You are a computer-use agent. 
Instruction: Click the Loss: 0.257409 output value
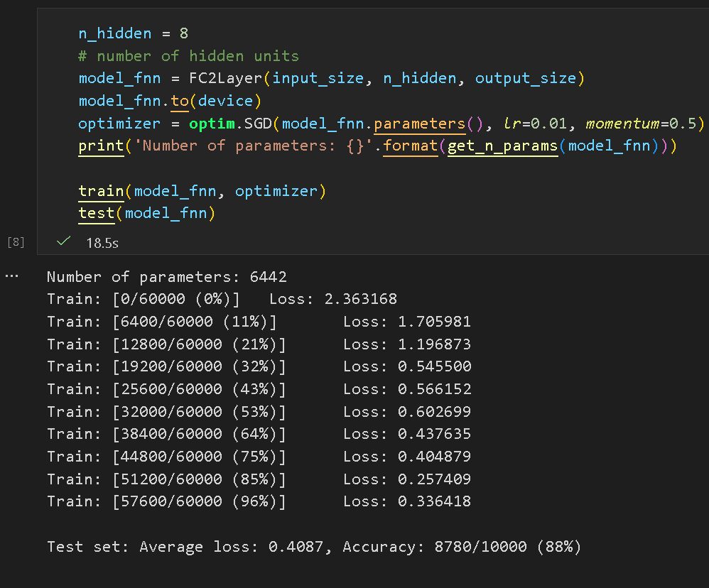pyautogui.click(x=407, y=479)
